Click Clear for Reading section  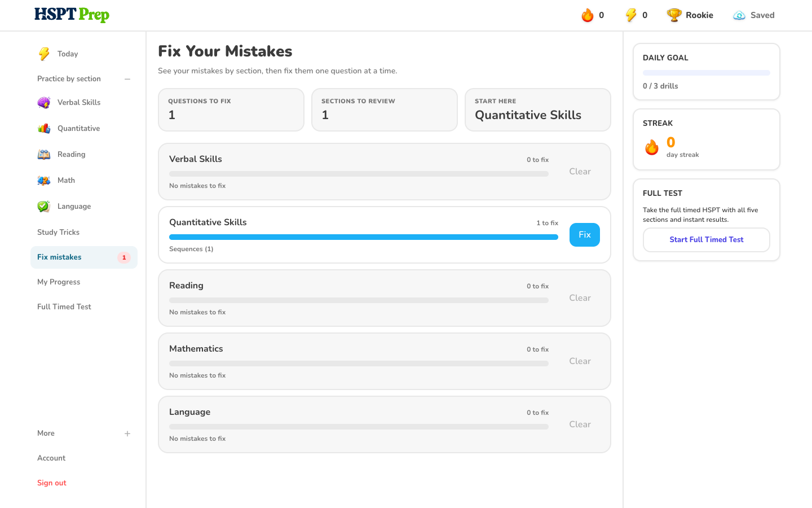(x=580, y=298)
